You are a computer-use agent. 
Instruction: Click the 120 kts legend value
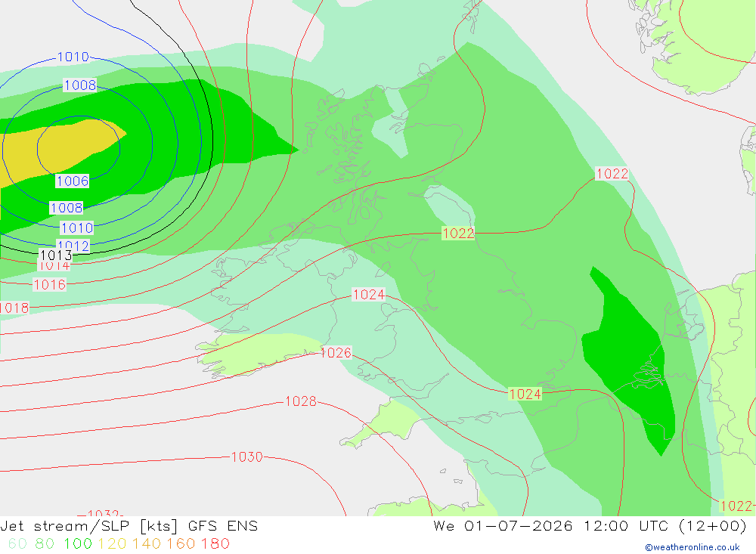tap(113, 543)
